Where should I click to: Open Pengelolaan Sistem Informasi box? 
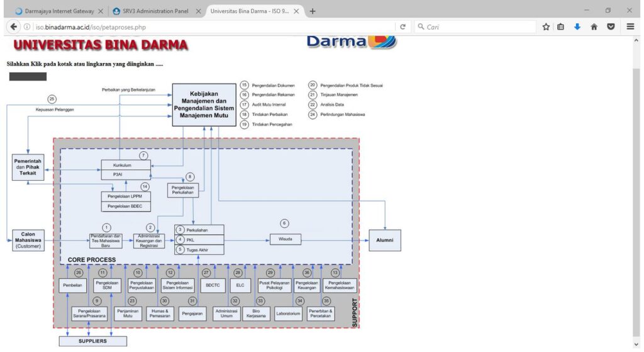coord(178,285)
